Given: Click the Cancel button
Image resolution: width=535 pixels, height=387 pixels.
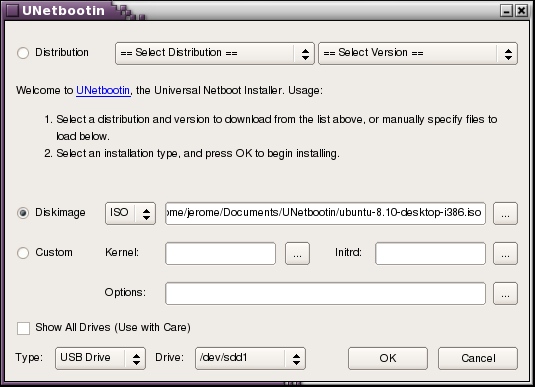Looking at the screenshot, I should tap(478, 358).
